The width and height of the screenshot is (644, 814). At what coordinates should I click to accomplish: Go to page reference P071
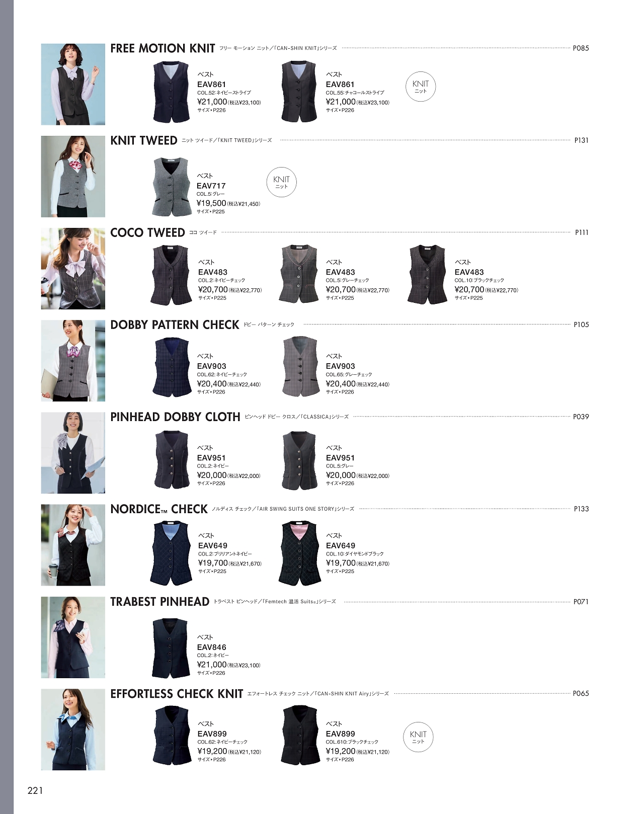581,602
